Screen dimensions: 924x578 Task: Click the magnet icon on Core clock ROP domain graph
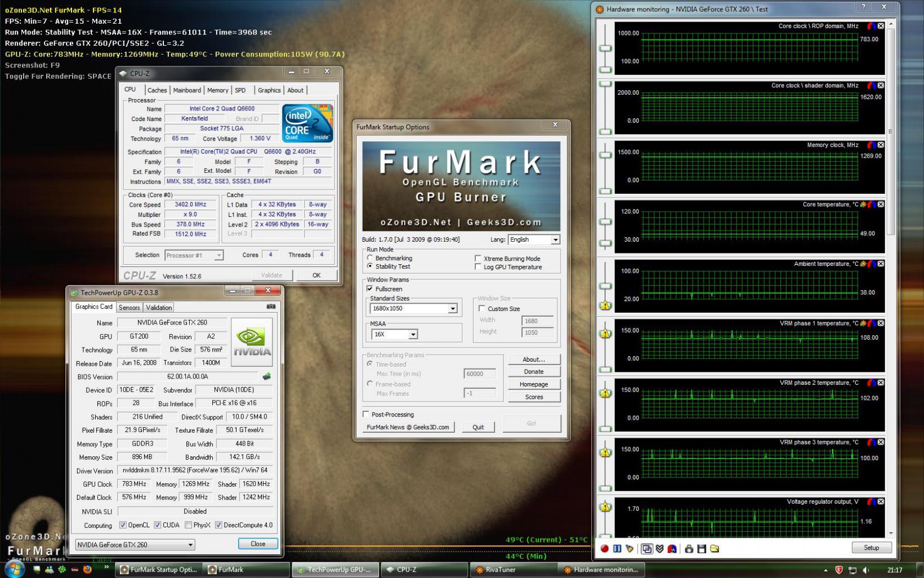click(872, 26)
